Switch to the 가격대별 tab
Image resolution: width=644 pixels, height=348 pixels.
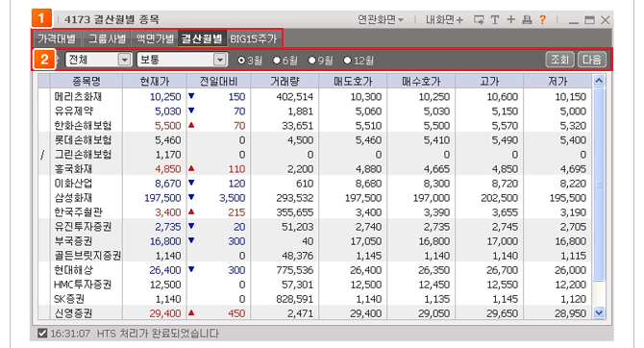click(x=57, y=39)
